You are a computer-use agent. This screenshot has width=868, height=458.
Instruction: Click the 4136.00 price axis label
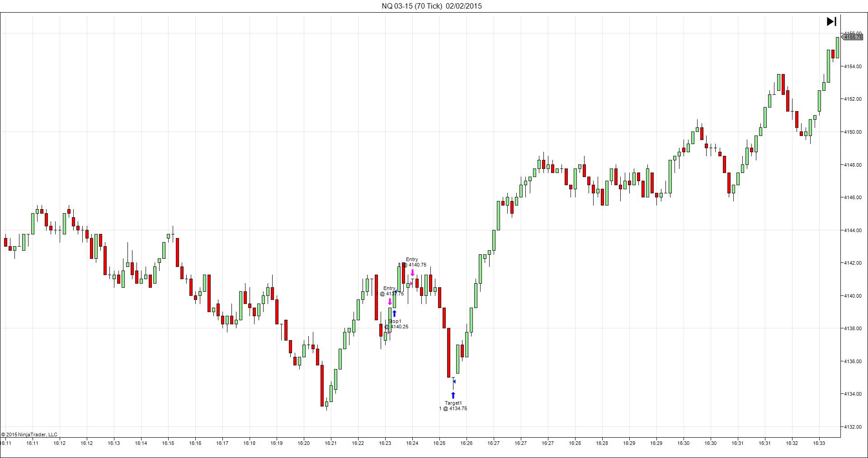pos(852,361)
